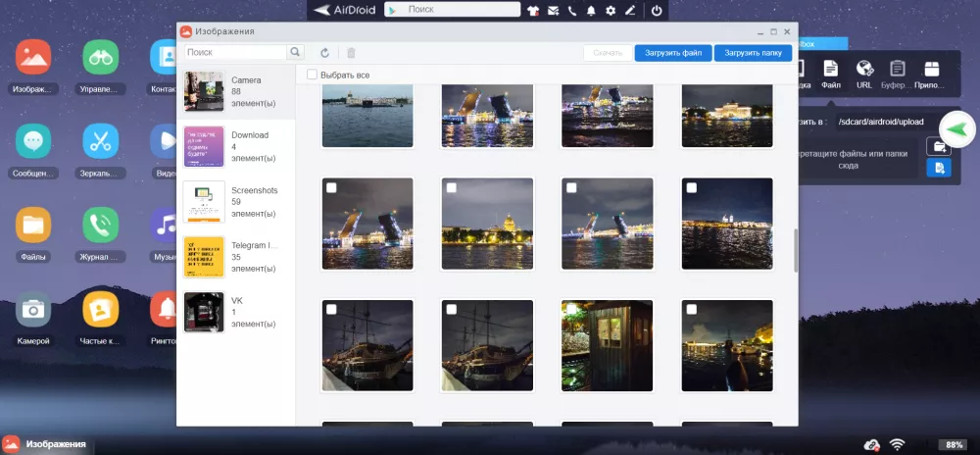Check the box on the first ship photo
The width and height of the screenshot is (980, 455).
click(x=331, y=309)
